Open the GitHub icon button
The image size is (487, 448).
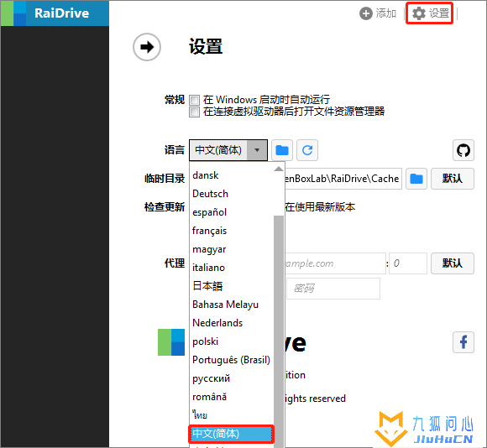(x=463, y=150)
